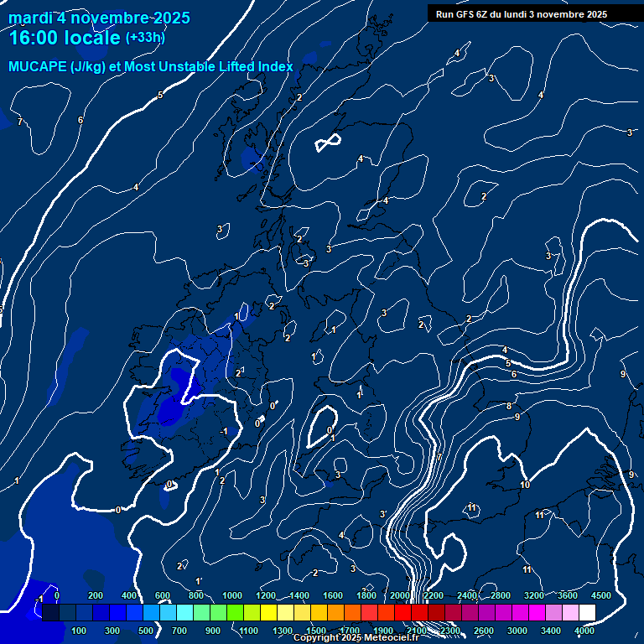Click the MUCAPE and Lifted Index title
Image resolution: width=644 pixels, height=644 pixels.
(151, 66)
